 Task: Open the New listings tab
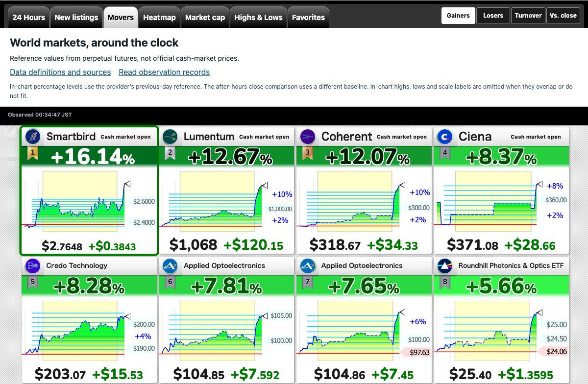pyautogui.click(x=76, y=18)
